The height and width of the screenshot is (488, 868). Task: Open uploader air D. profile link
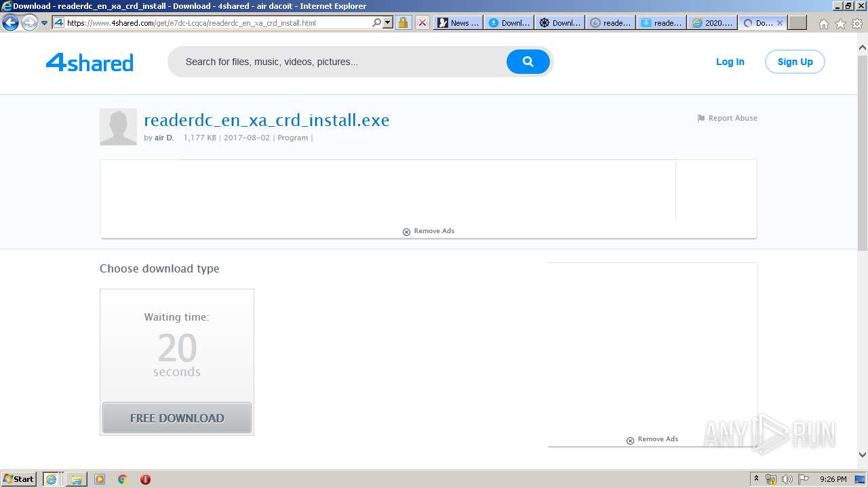[x=164, y=138]
